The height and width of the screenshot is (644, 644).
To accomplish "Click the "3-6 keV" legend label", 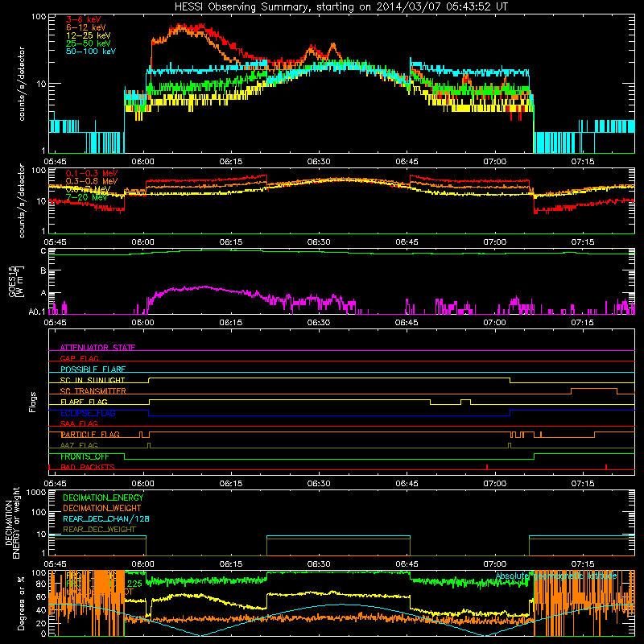I will click(x=83, y=19).
